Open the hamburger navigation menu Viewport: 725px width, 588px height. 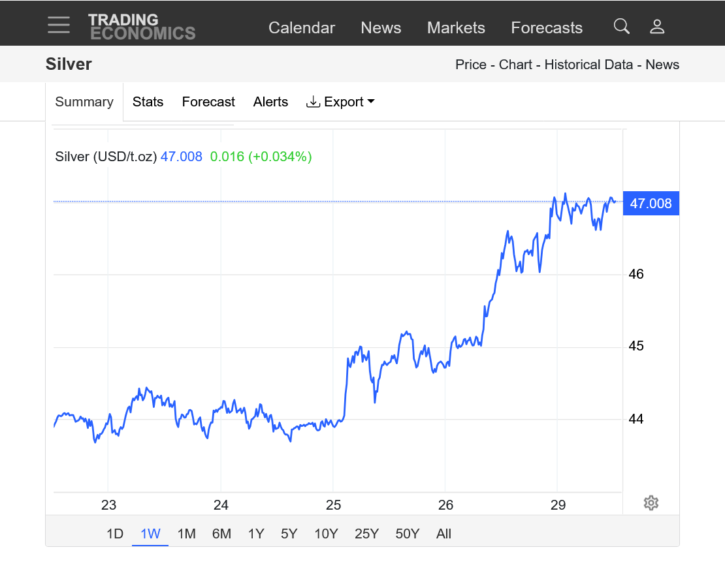59,25
